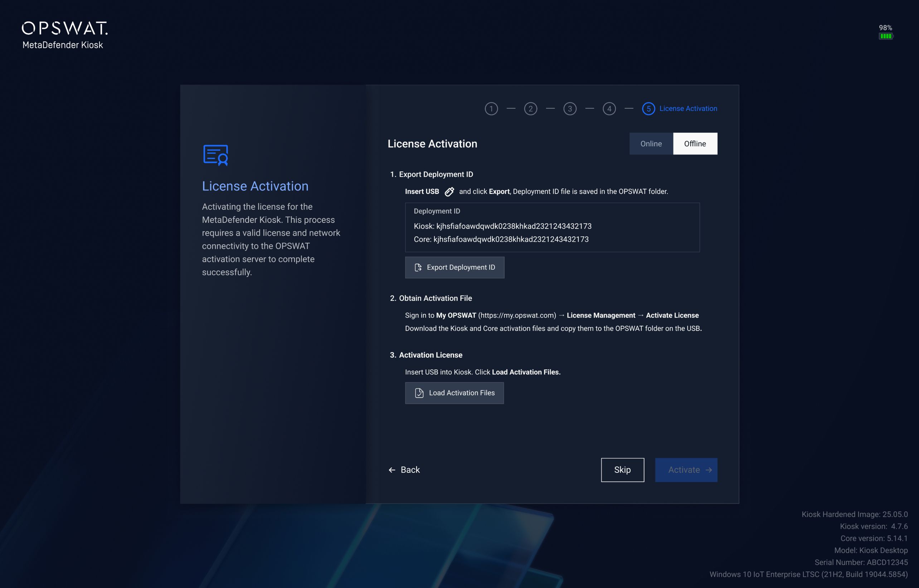Image resolution: width=919 pixels, height=588 pixels.
Task: Click the arrow inside the Activate button
Action: click(709, 470)
